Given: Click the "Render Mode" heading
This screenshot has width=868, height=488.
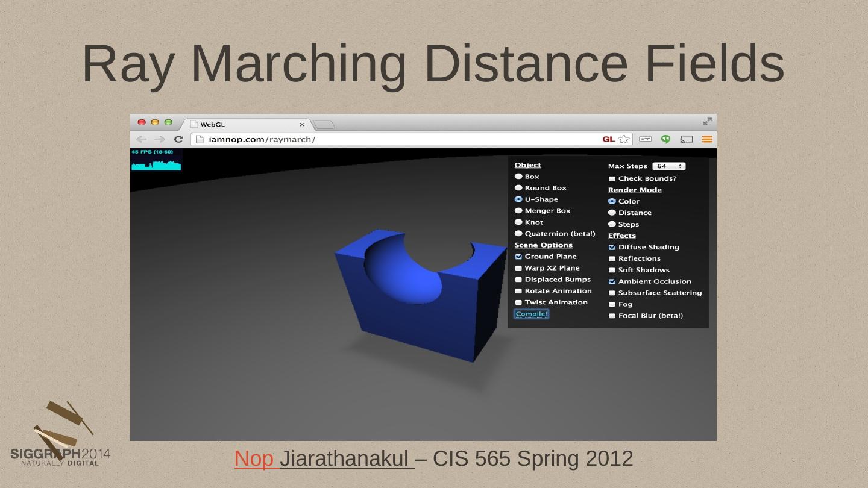Looking at the screenshot, I should pyautogui.click(x=635, y=190).
